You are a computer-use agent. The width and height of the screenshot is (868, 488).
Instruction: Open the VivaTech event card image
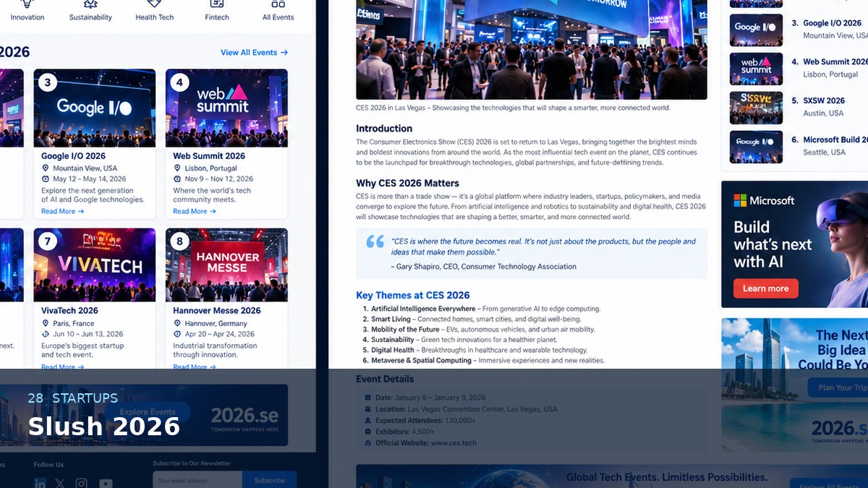click(x=95, y=265)
